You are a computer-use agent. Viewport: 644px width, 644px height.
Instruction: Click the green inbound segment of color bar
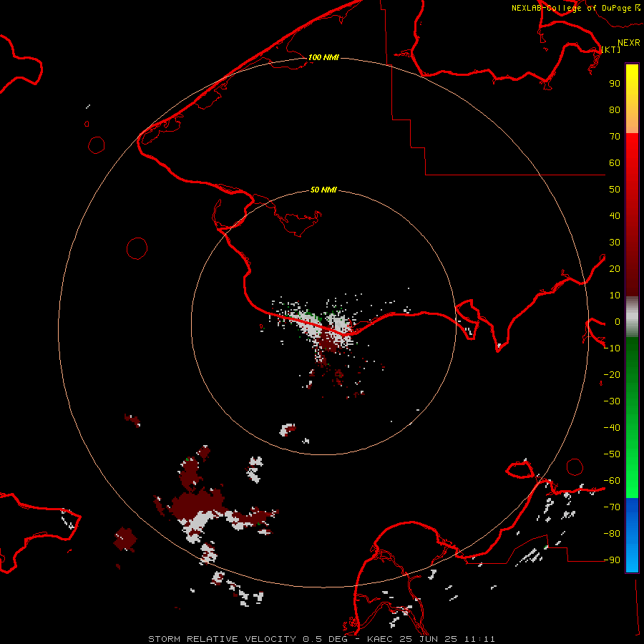pos(632,418)
